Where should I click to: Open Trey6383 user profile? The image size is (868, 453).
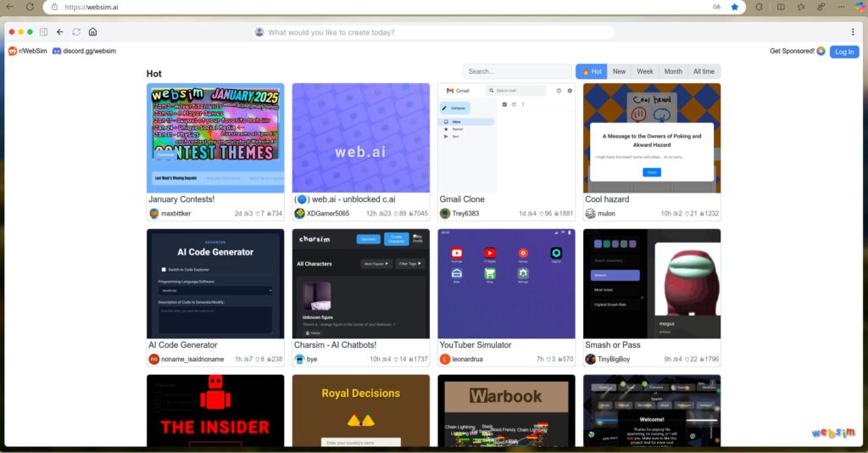[x=465, y=214]
